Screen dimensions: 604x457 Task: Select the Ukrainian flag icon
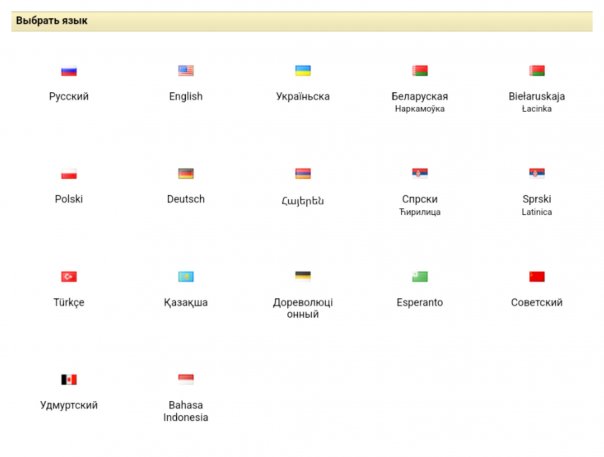pos(303,71)
